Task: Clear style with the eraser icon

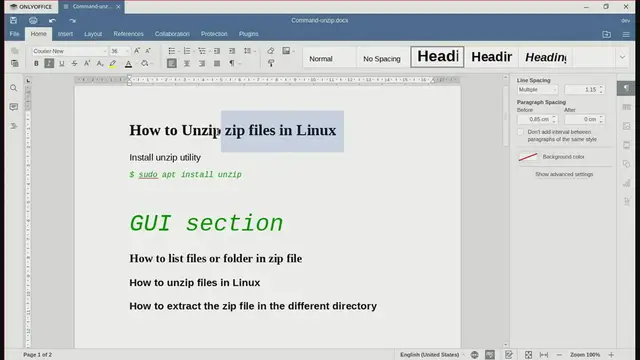Action: tap(271, 51)
